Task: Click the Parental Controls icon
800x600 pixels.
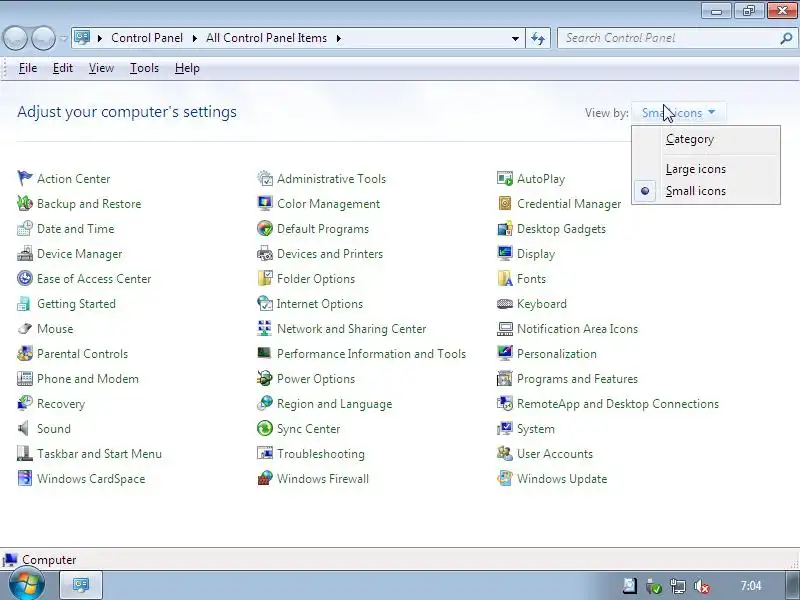Action: [24, 353]
